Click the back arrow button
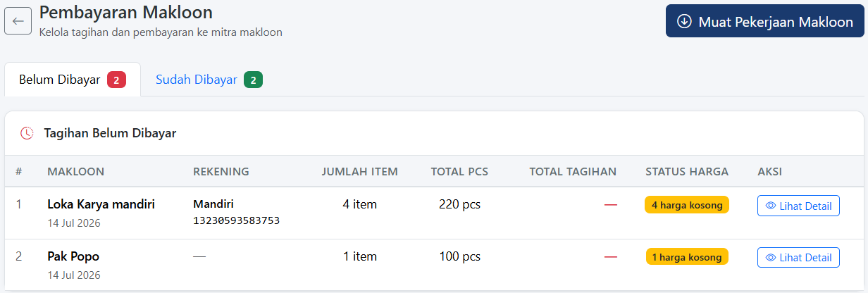This screenshot has width=868, height=293. tap(18, 20)
